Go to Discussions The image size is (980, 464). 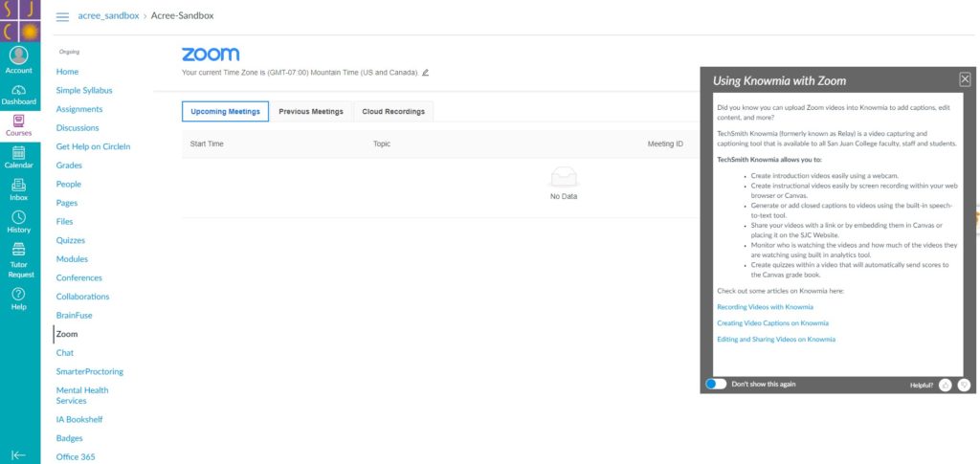coord(78,128)
